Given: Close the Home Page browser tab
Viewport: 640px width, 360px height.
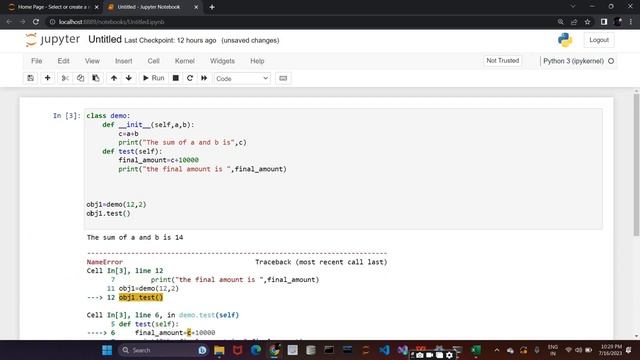Looking at the screenshot, I should coord(97,7).
